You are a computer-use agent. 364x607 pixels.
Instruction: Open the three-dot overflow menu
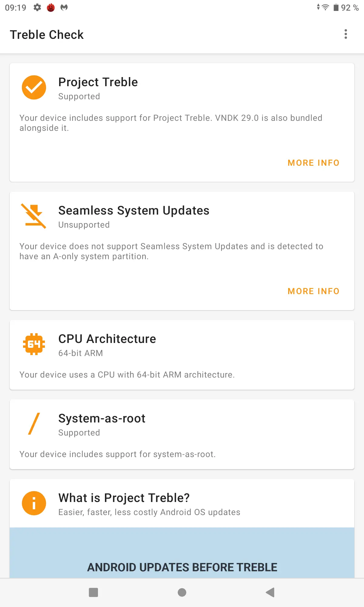345,34
